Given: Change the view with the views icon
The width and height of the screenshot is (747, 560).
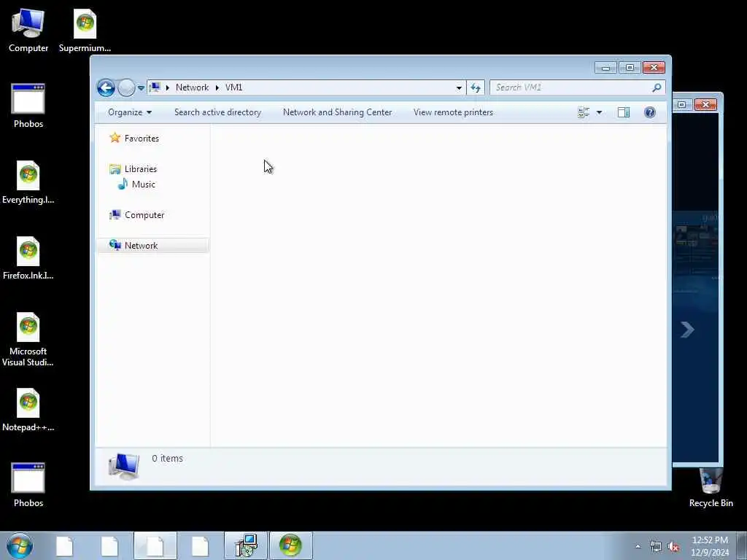Looking at the screenshot, I should coord(584,112).
